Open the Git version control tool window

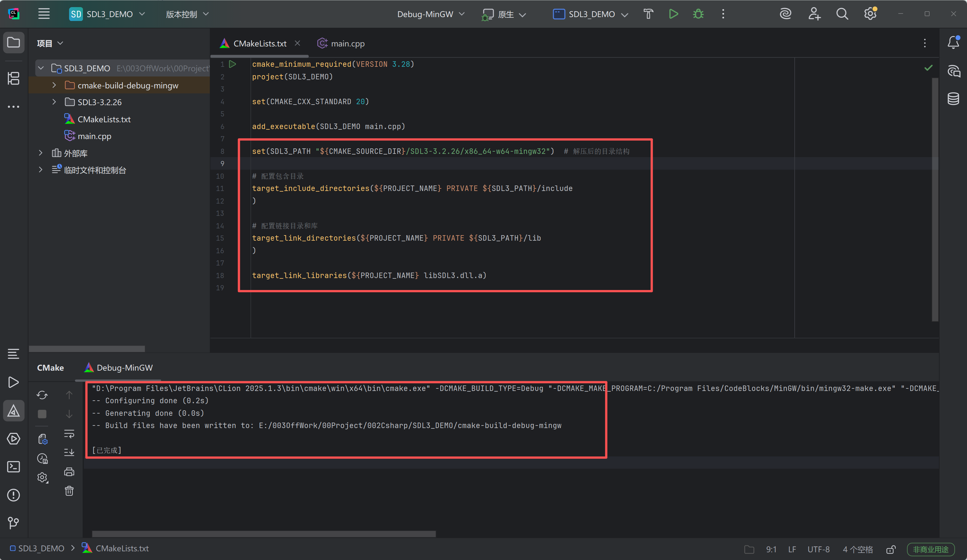14,523
